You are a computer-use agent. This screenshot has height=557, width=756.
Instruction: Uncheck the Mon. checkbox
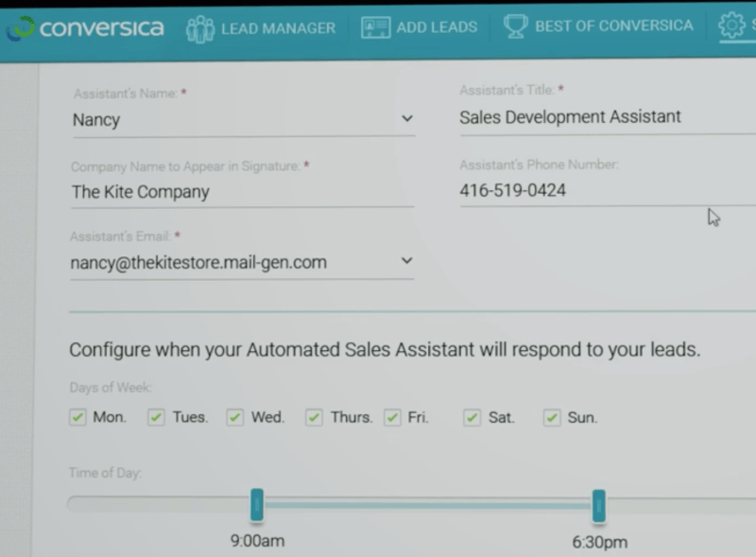tap(77, 417)
